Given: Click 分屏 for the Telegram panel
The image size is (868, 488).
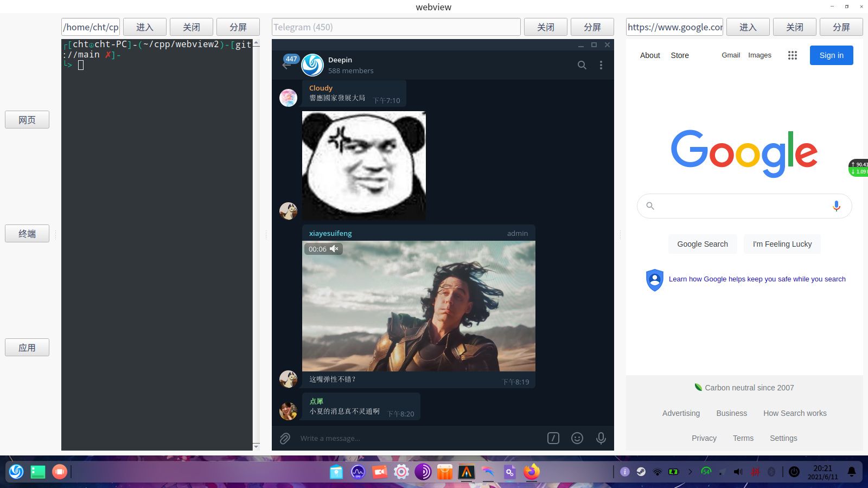Looking at the screenshot, I should [x=592, y=27].
